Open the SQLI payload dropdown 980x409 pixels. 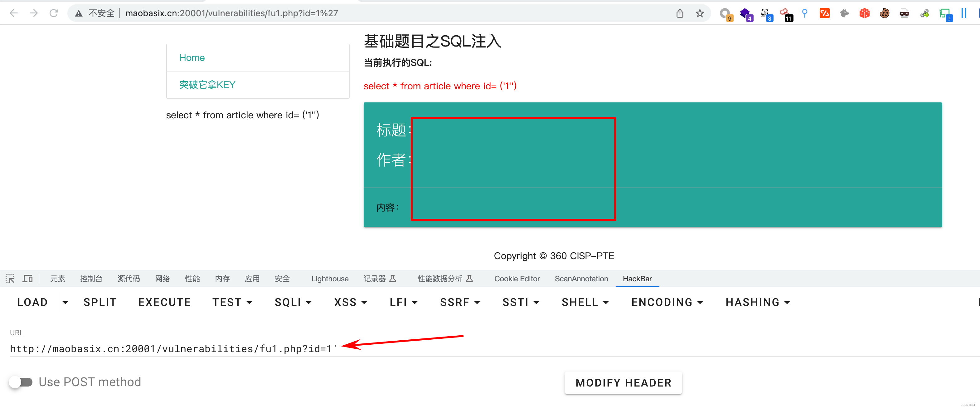click(x=293, y=302)
